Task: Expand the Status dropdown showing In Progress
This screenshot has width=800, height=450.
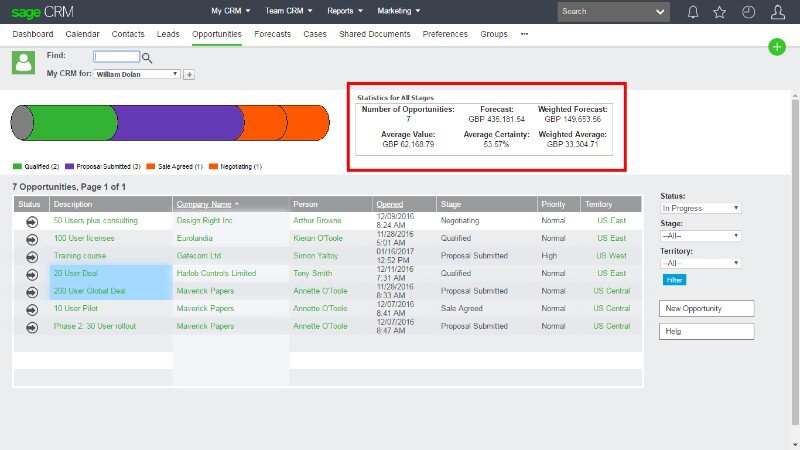Action: (700, 208)
